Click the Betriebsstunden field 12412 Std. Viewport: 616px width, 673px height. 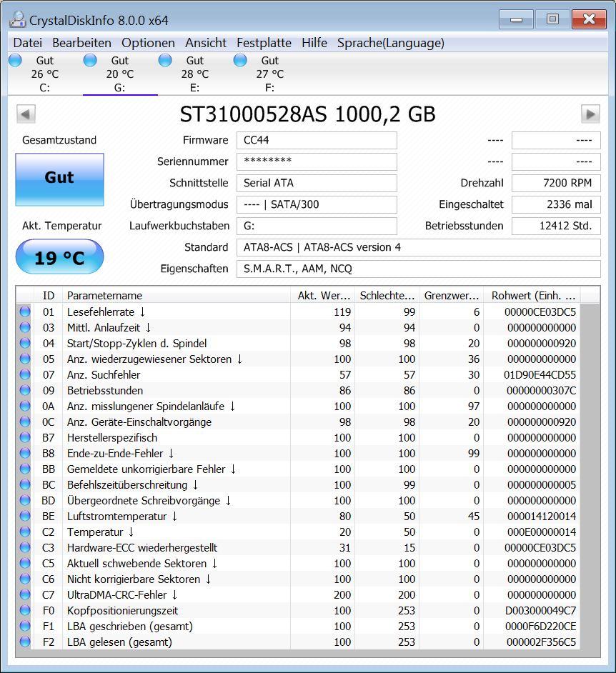coord(556,226)
